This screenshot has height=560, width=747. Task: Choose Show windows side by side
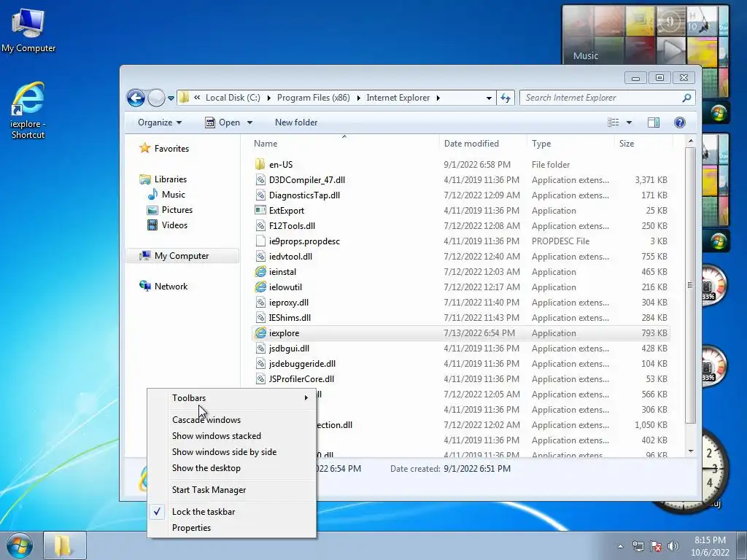231,452
